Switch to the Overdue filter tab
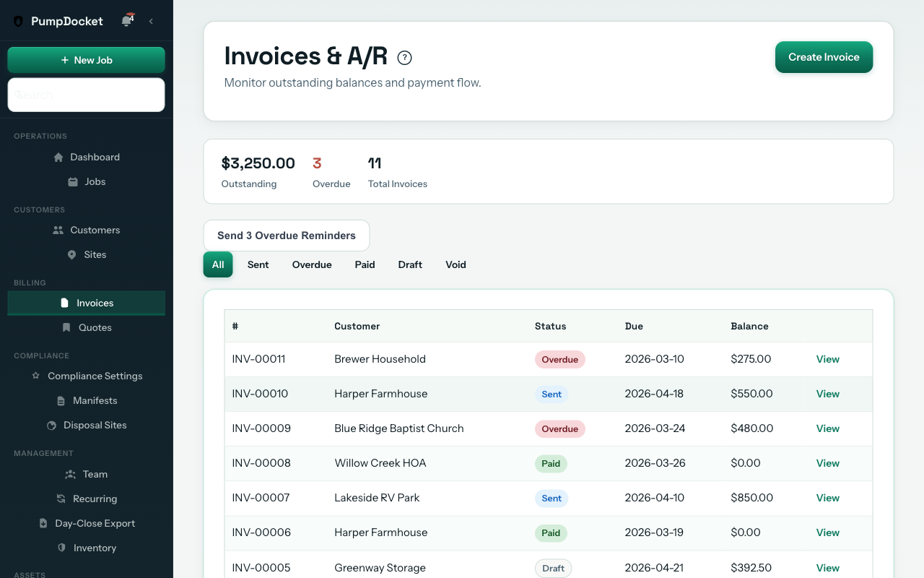This screenshot has height=578, width=924. pyautogui.click(x=311, y=264)
